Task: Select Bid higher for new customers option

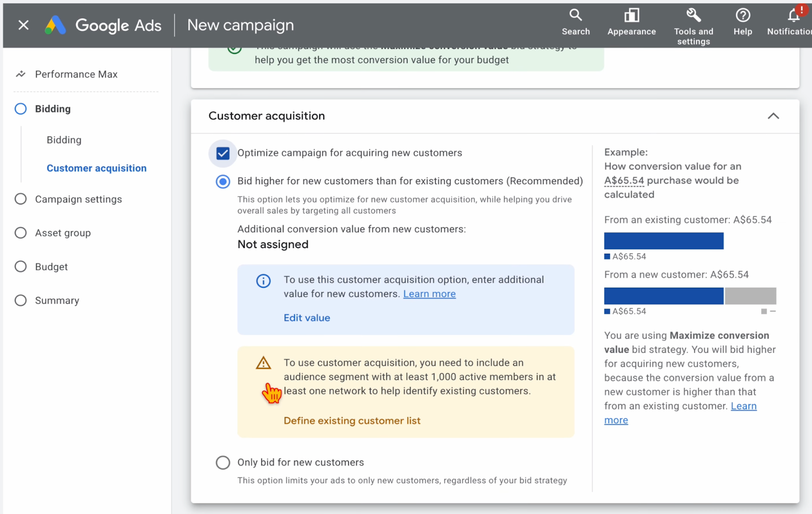Action: click(223, 182)
